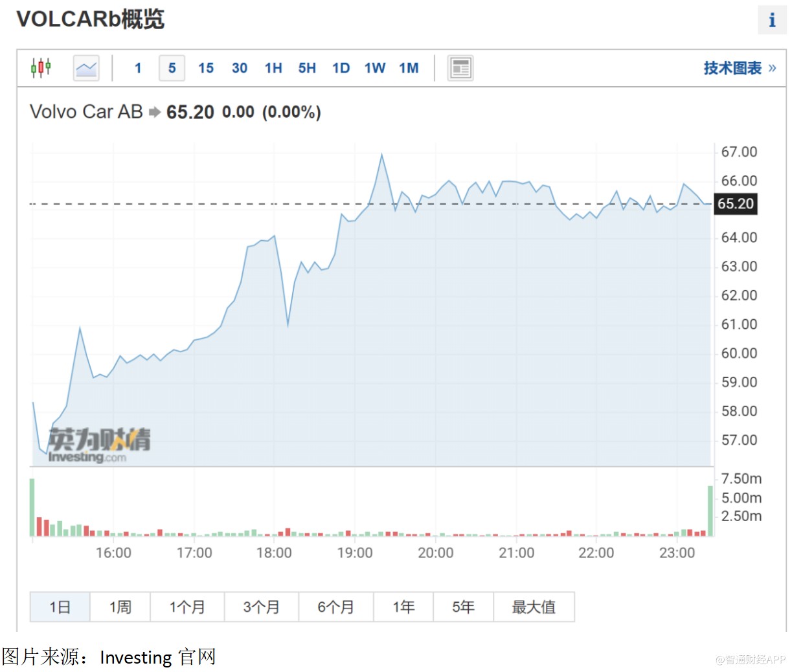The height and width of the screenshot is (672, 792).
Task: Click the tall first green volume bar
Action: tap(32, 508)
